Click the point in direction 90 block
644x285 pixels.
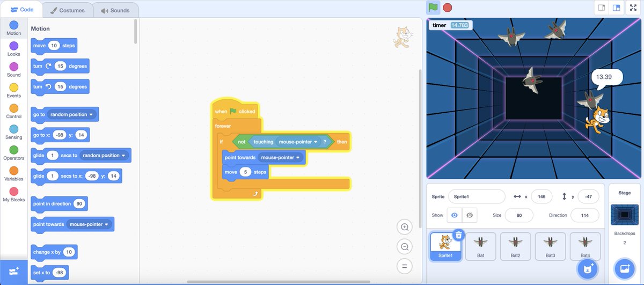coord(60,203)
